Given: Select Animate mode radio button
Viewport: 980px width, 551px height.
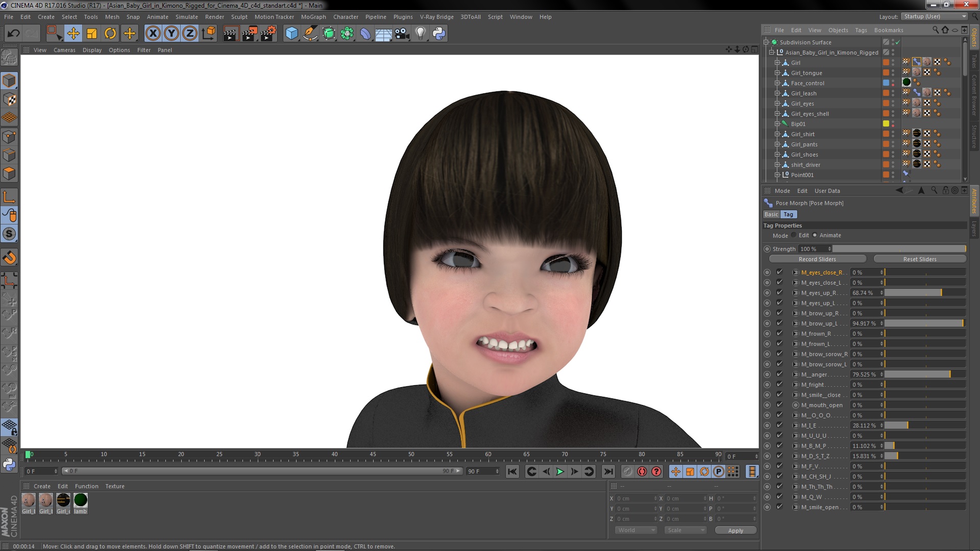Looking at the screenshot, I should click(x=815, y=235).
